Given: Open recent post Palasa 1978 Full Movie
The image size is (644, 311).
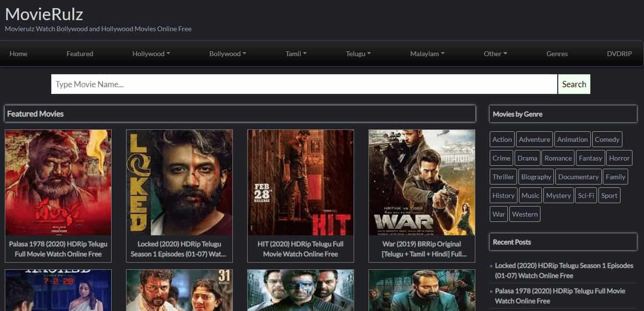Looking at the screenshot, I should pyautogui.click(x=560, y=296).
